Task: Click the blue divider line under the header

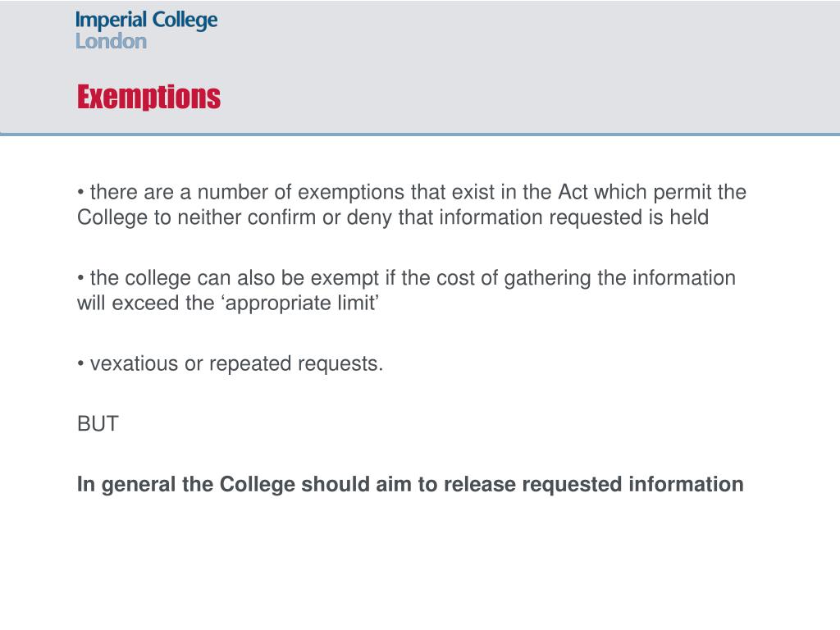Action: [x=420, y=134]
